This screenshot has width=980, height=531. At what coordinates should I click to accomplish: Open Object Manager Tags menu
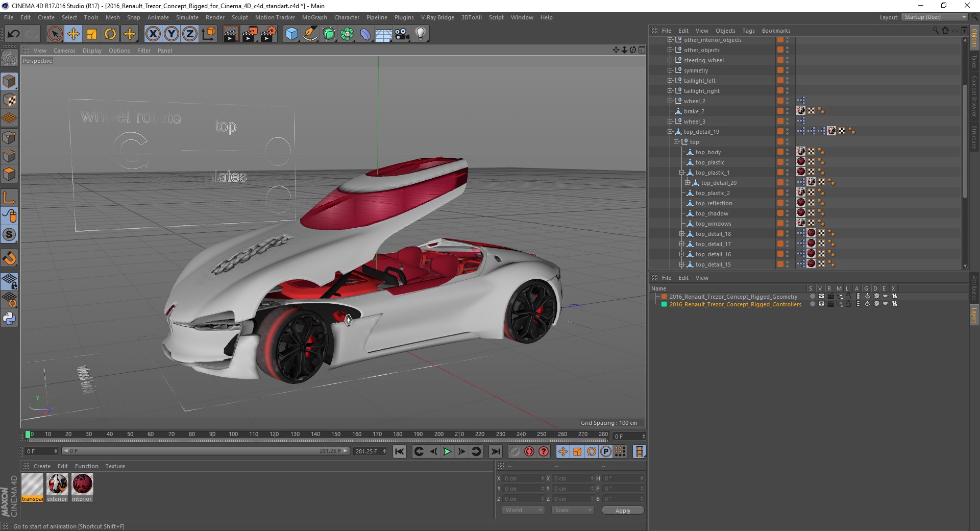pyautogui.click(x=748, y=31)
